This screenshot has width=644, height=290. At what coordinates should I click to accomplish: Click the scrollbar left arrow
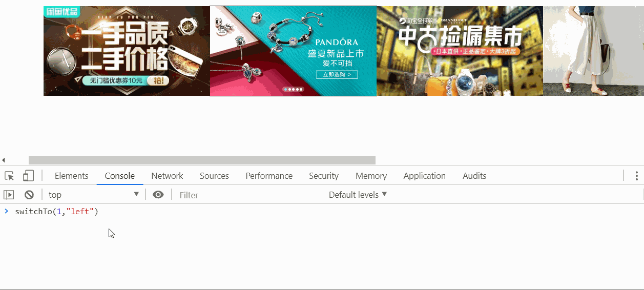[3, 160]
